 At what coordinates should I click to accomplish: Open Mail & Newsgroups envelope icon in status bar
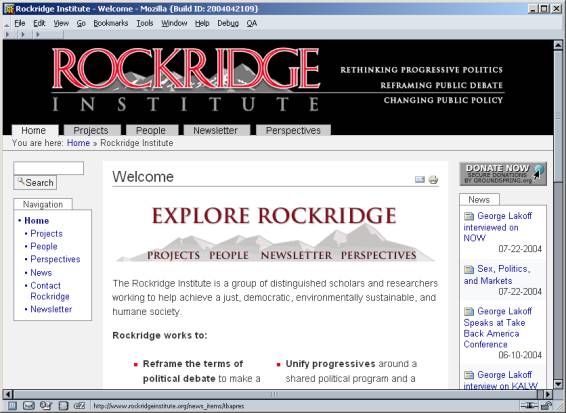tap(29, 406)
